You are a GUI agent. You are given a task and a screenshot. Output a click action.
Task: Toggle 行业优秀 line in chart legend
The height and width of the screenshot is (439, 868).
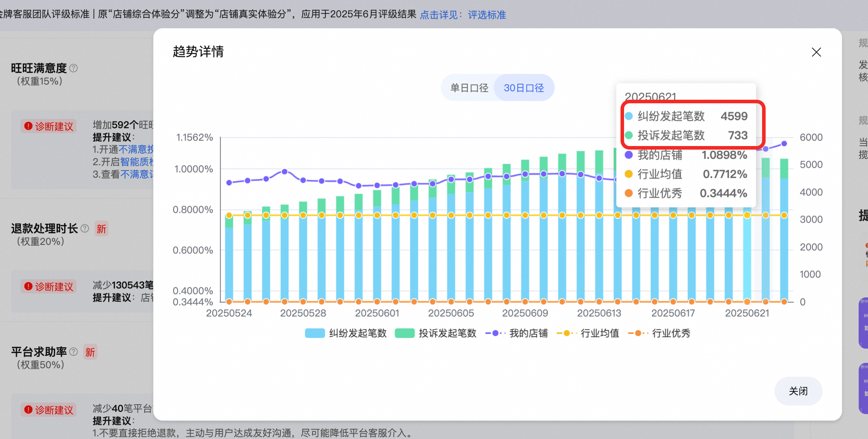(659, 333)
